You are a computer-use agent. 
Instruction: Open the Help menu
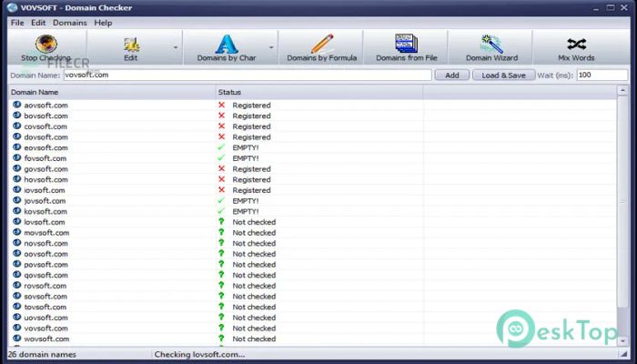coord(103,23)
